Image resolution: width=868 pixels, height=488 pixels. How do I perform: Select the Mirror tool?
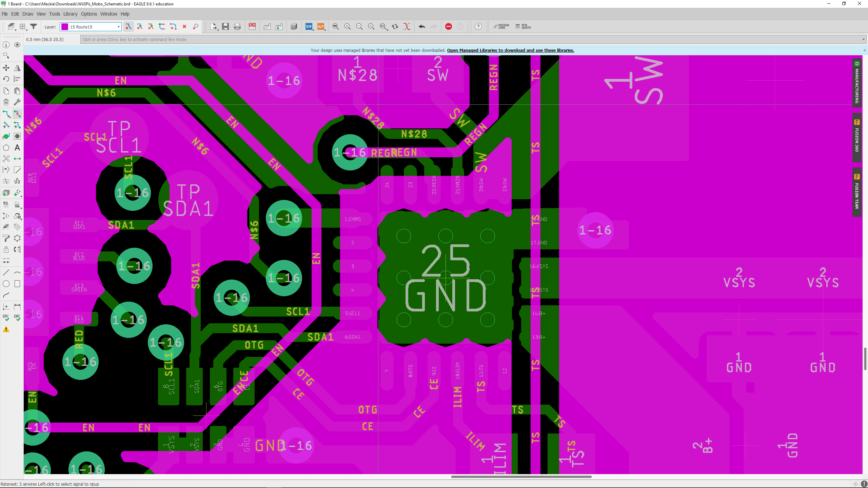click(17, 68)
